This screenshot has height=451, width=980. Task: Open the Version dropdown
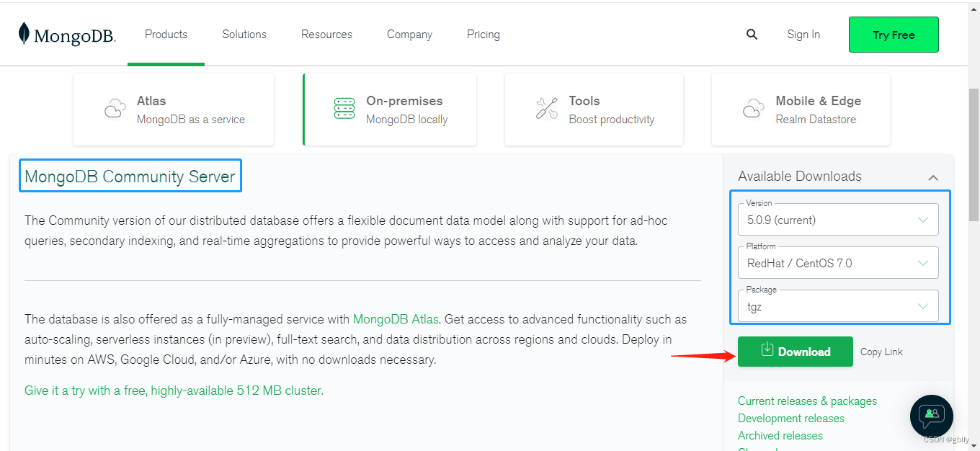click(x=838, y=220)
